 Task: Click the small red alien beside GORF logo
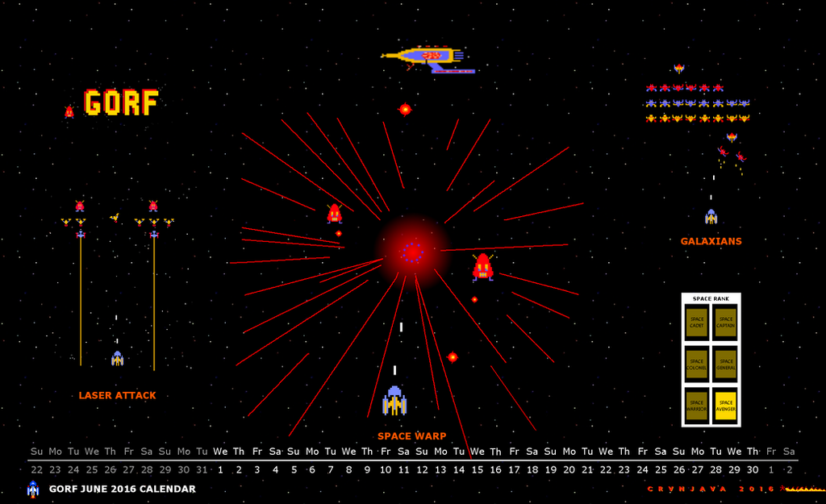click(69, 111)
